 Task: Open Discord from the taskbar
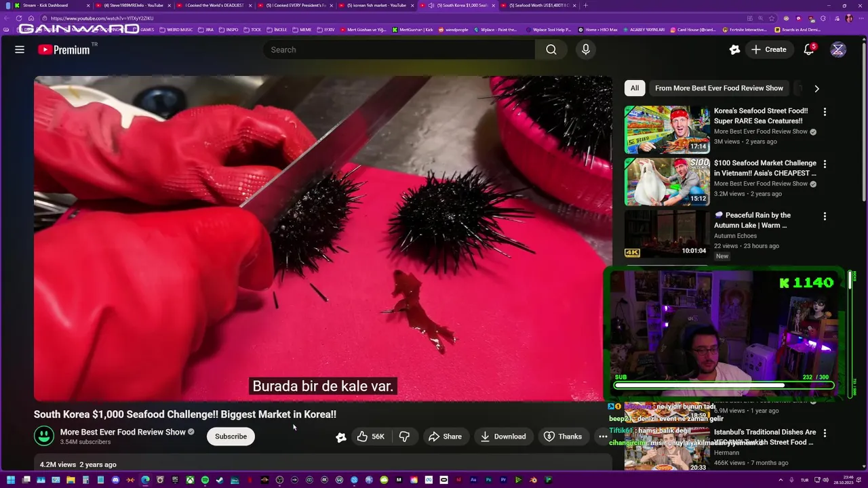(x=115, y=480)
